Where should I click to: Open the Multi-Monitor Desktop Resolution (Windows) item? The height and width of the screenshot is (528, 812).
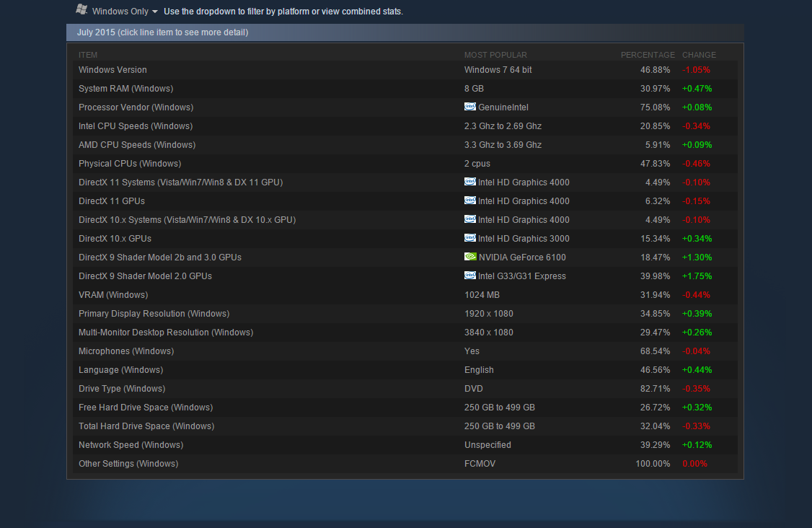coord(405,332)
